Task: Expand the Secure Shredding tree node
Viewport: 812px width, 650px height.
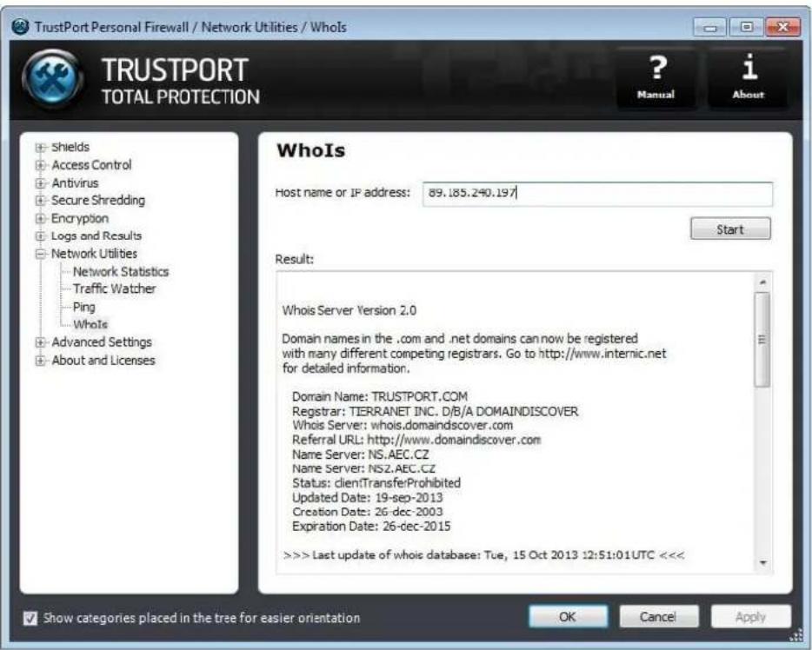Action: (x=40, y=200)
